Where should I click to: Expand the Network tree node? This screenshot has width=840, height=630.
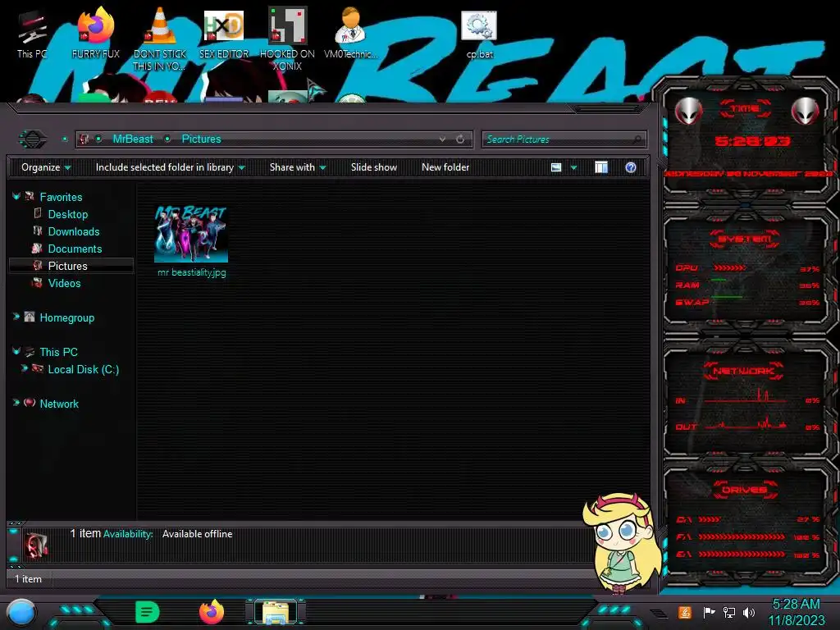pyautogui.click(x=16, y=403)
